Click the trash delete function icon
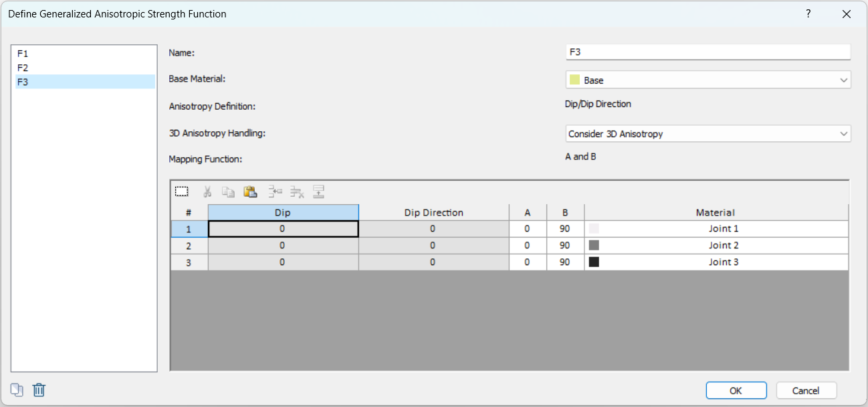 tap(39, 390)
